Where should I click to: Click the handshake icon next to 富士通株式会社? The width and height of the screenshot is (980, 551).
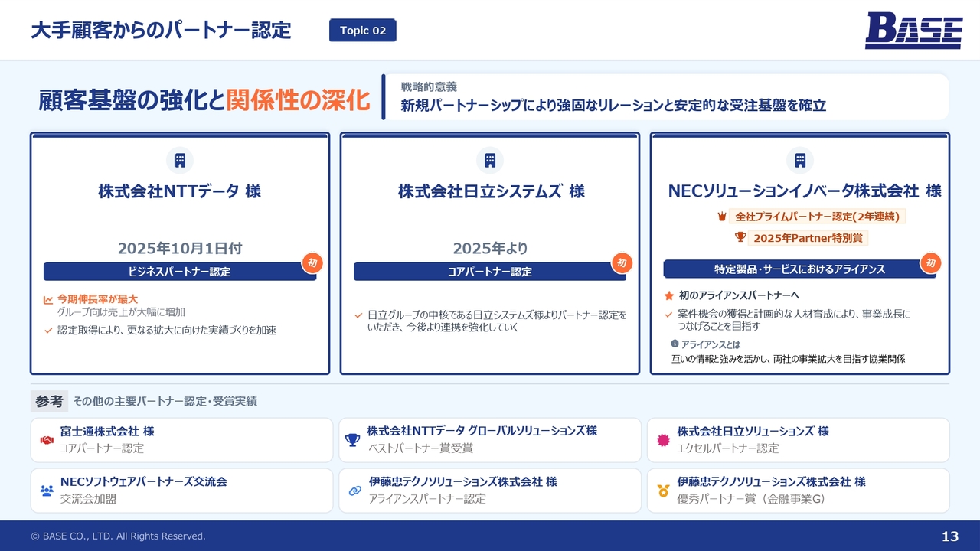(x=47, y=440)
